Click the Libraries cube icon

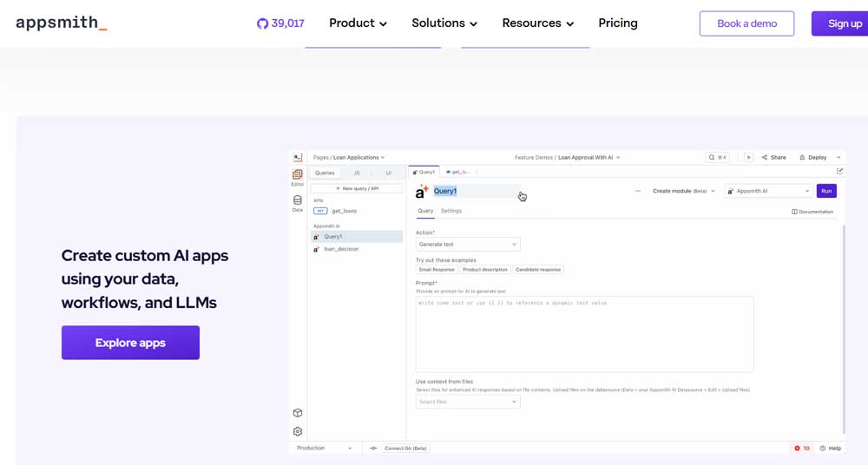click(298, 413)
